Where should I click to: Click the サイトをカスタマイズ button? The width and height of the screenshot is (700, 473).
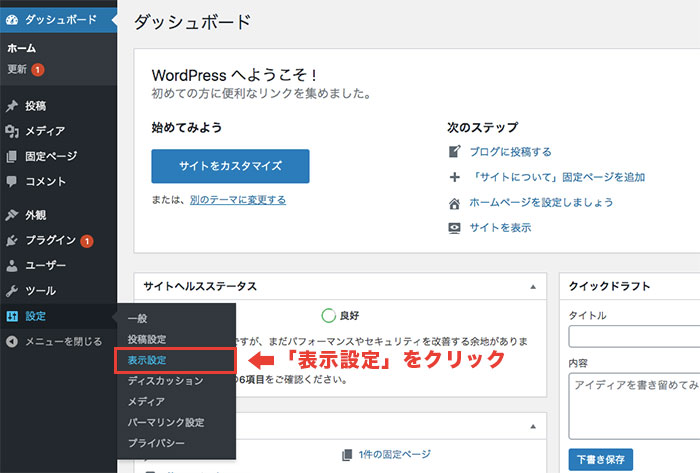point(230,166)
